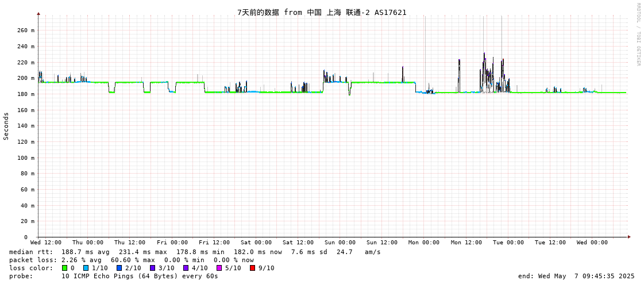
Task: Click the '60.60 % max' loss value
Action: 133,260
